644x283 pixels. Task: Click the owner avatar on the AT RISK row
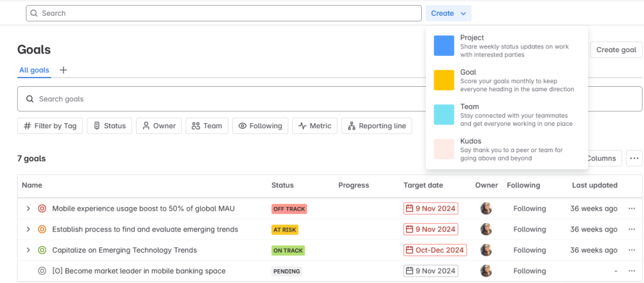[486, 230]
